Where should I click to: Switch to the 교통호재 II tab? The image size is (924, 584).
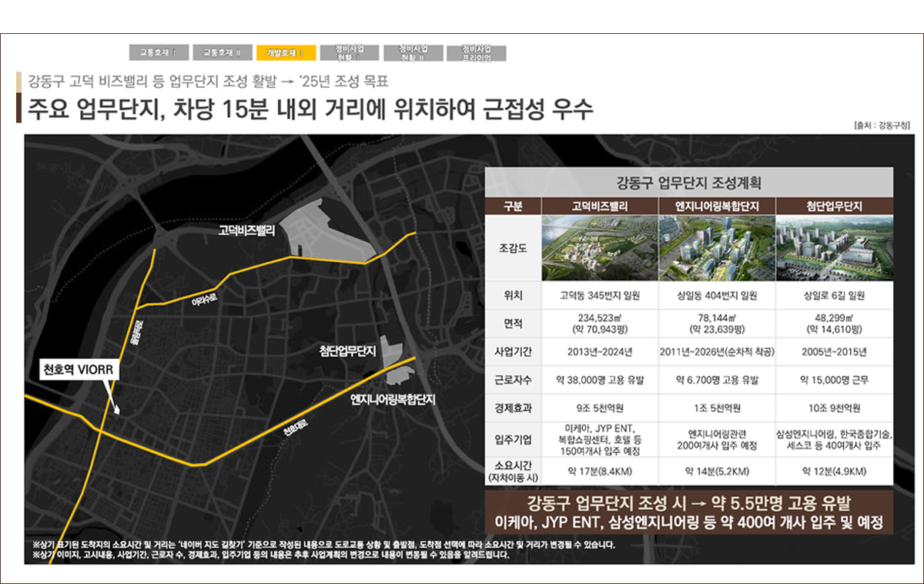(x=222, y=52)
